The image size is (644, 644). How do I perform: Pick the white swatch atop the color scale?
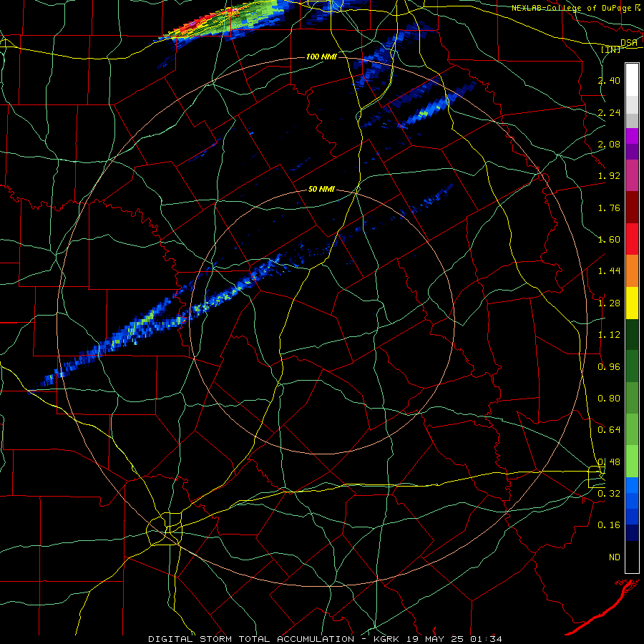coord(632,80)
